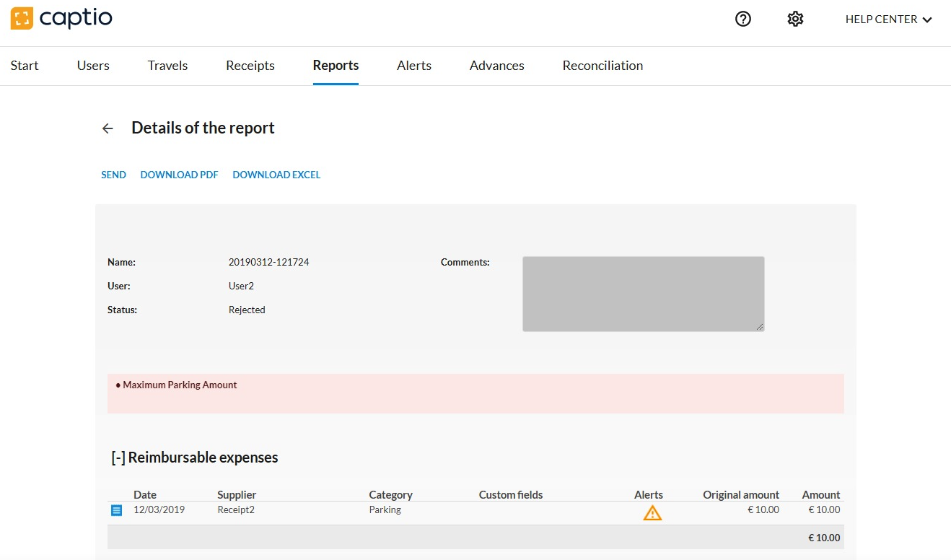The height and width of the screenshot is (560, 951).
Task: Open settings gear icon
Action: click(795, 19)
